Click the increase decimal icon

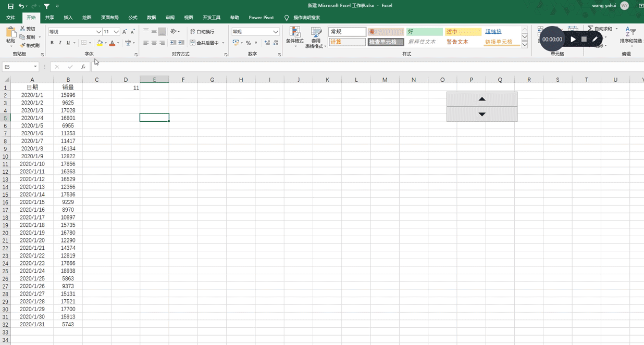(267, 43)
